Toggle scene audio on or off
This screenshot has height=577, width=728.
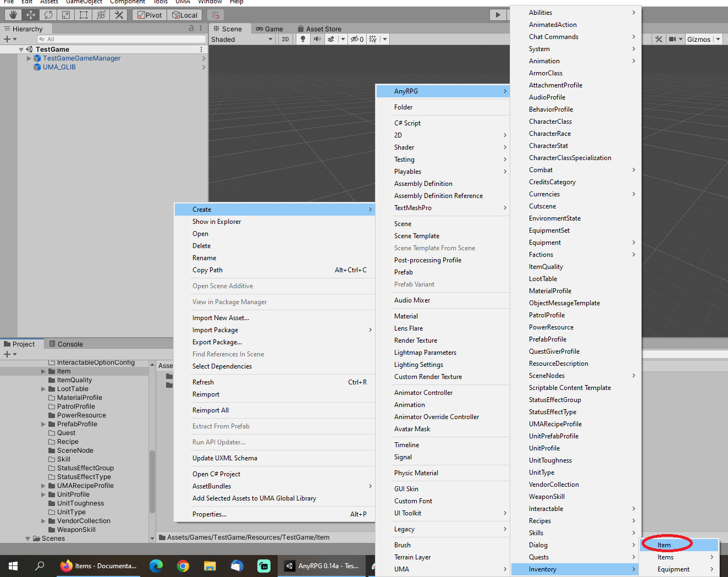point(317,39)
